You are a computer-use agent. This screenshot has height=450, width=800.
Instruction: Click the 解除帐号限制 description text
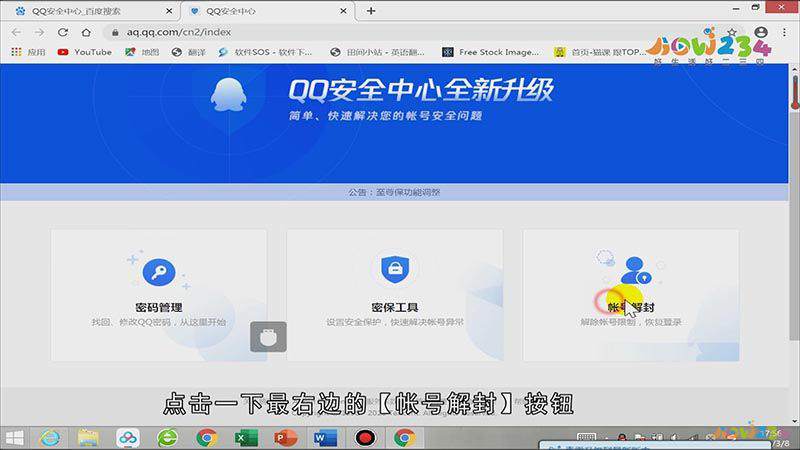(x=631, y=322)
